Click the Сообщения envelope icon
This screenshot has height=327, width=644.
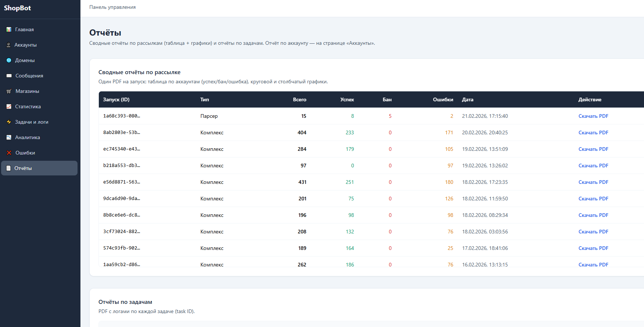pyautogui.click(x=9, y=76)
